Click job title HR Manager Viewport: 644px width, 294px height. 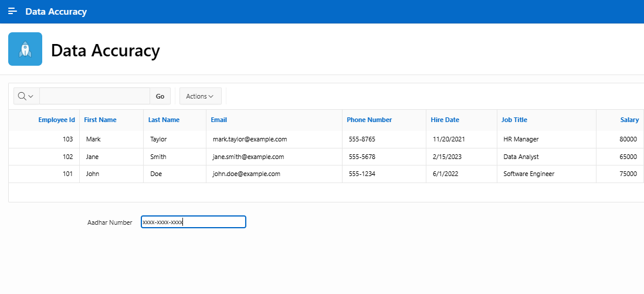[521, 140]
